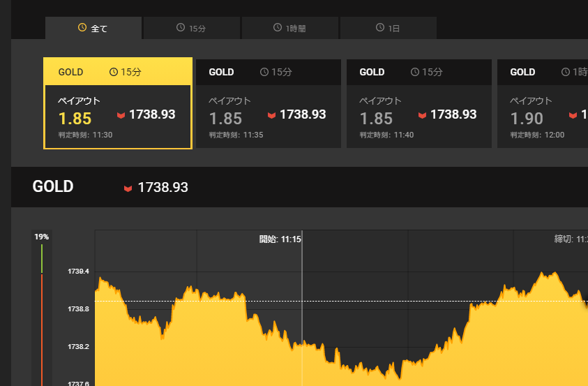Click clock icon in 11:40 card header

(415, 72)
